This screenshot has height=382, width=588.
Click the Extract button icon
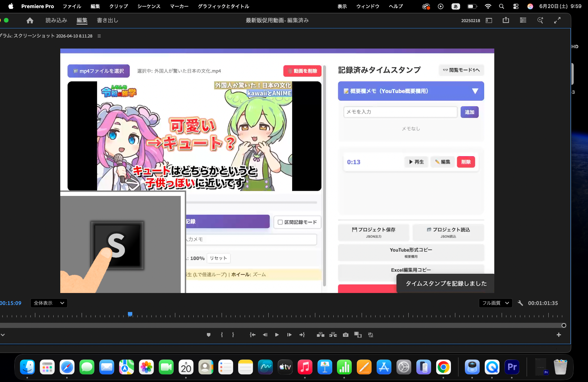(333, 335)
